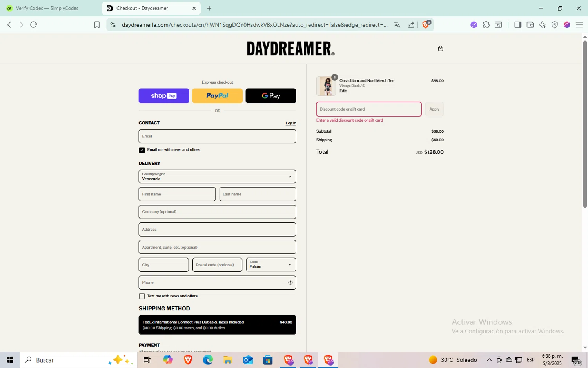The height and width of the screenshot is (368, 588).
Task: Open the State dropdown showing Falcón
Action: pyautogui.click(x=271, y=265)
